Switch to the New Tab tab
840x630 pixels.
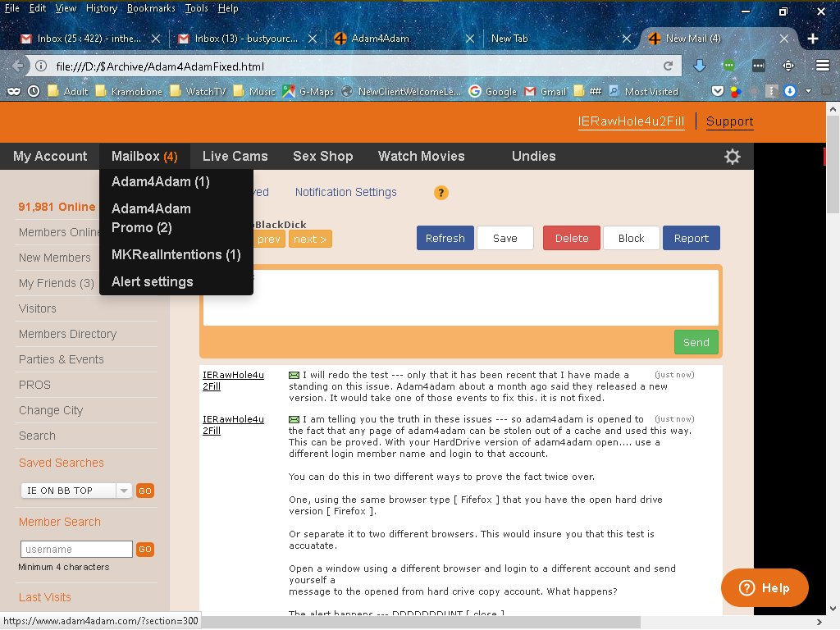click(560, 39)
